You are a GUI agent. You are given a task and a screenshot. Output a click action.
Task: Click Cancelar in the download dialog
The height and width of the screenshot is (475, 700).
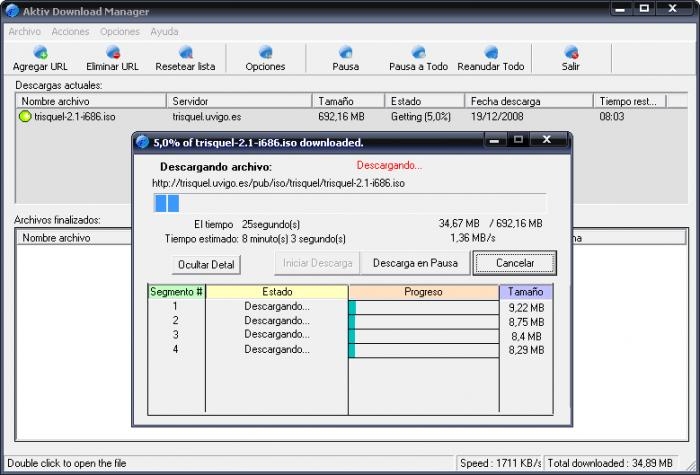click(515, 263)
